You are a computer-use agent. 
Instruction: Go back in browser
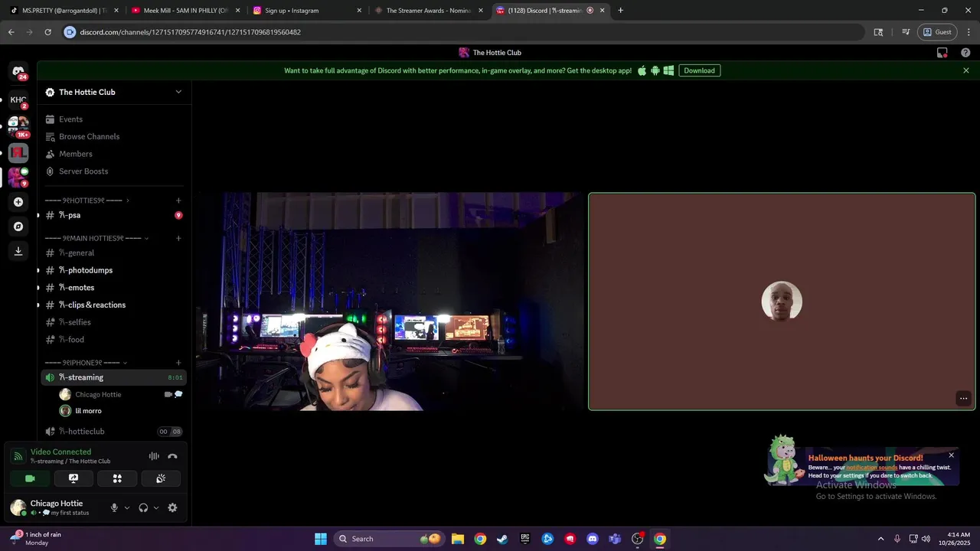coord(11,32)
